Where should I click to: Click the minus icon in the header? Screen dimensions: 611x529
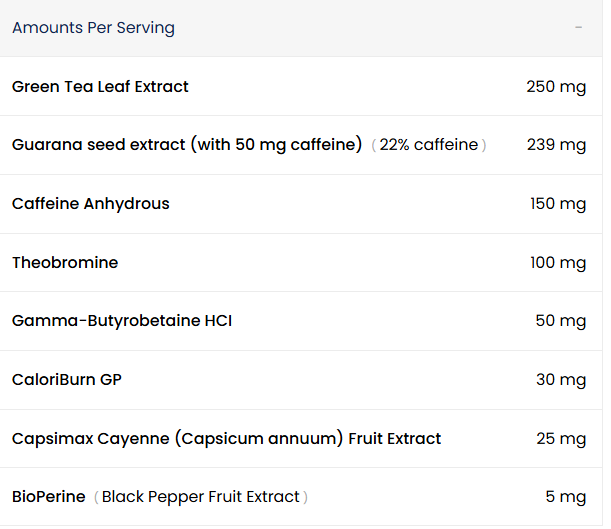[x=578, y=28]
